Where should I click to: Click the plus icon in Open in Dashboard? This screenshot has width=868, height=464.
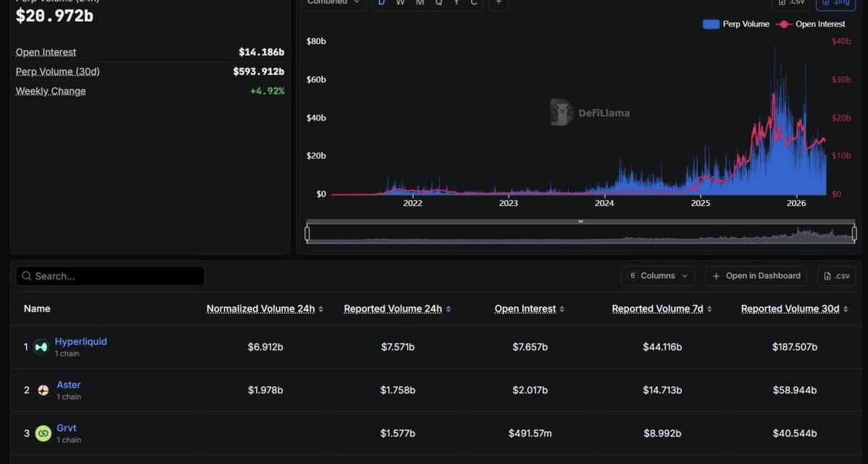tap(717, 276)
